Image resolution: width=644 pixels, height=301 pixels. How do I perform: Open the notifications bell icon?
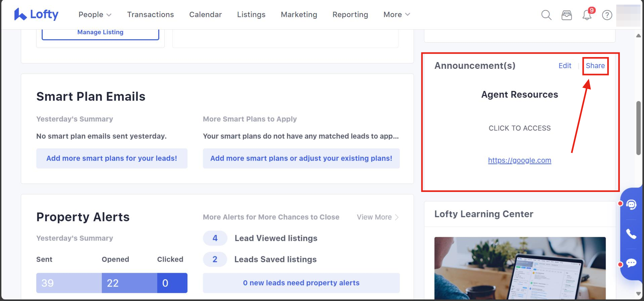[x=587, y=15]
